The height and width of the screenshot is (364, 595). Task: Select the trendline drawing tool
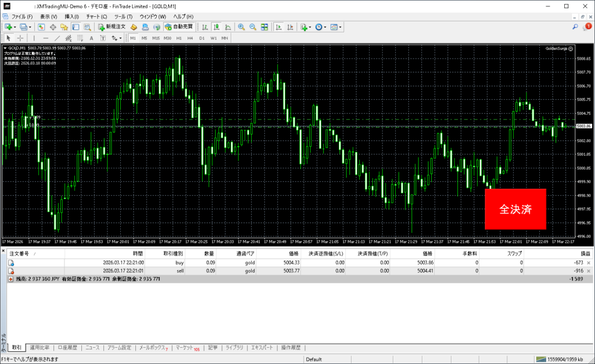[59, 38]
